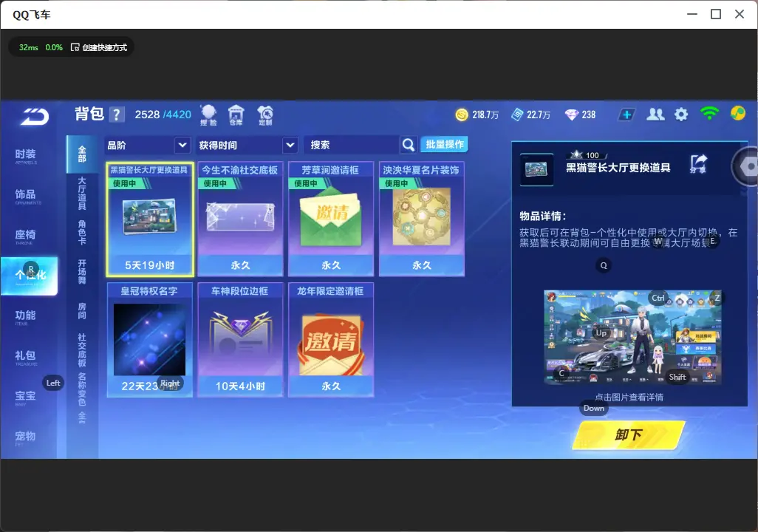
Task: Select the 社交底板 sub-tab
Action: [x=82, y=350]
